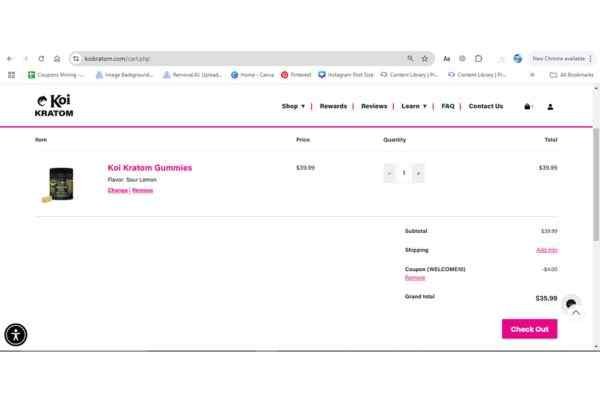Image resolution: width=600 pixels, height=400 pixels.
Task: Open the Reviews page
Action: (x=374, y=106)
